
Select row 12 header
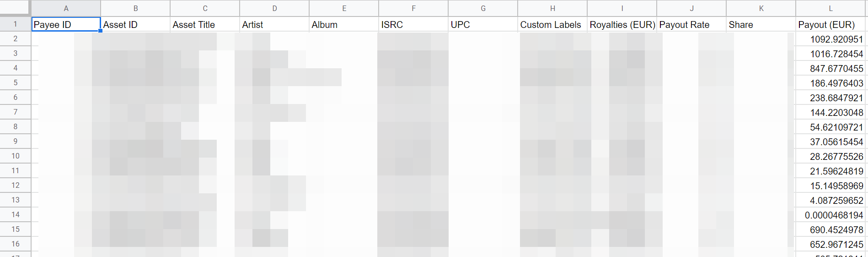pyautogui.click(x=16, y=186)
